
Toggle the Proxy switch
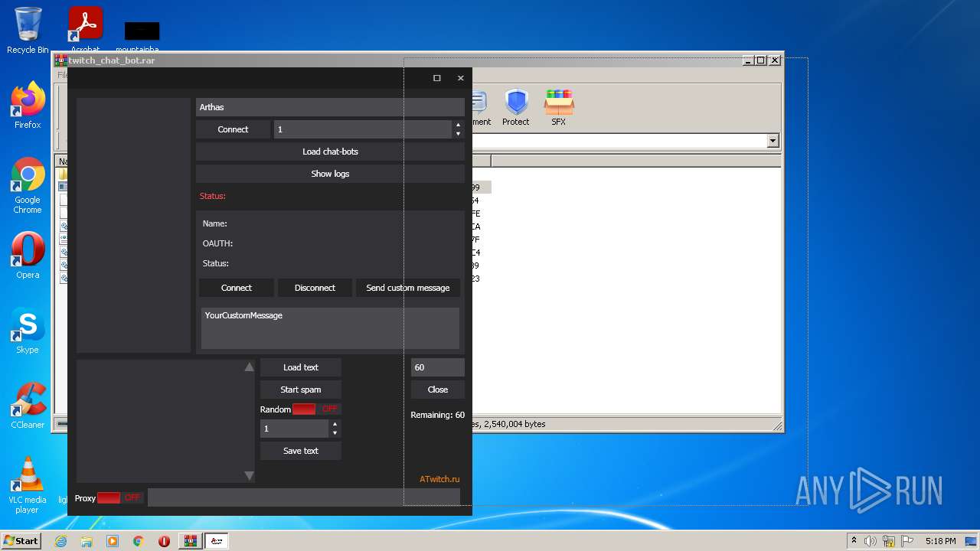click(119, 498)
